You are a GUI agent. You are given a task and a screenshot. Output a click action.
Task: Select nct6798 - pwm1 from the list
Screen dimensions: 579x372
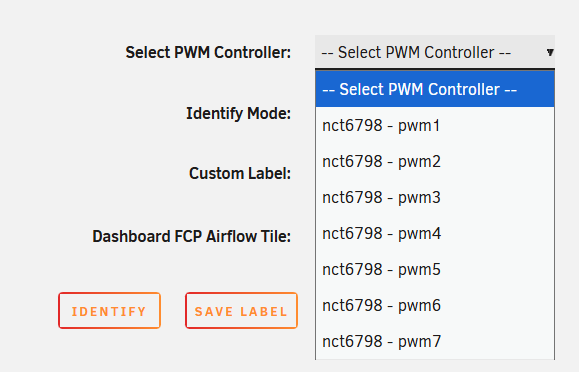tap(435, 125)
